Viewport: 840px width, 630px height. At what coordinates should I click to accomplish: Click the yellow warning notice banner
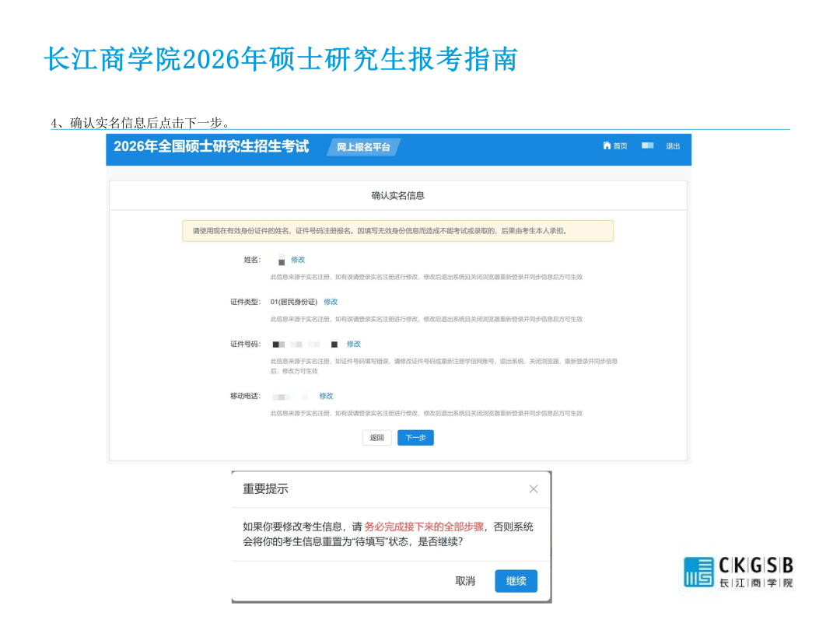pos(397,231)
